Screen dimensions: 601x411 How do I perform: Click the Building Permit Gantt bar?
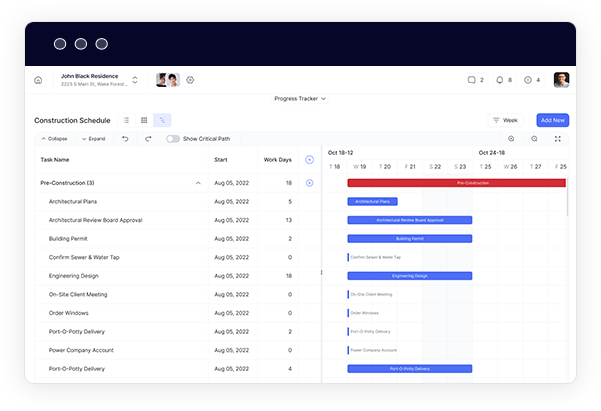point(410,239)
